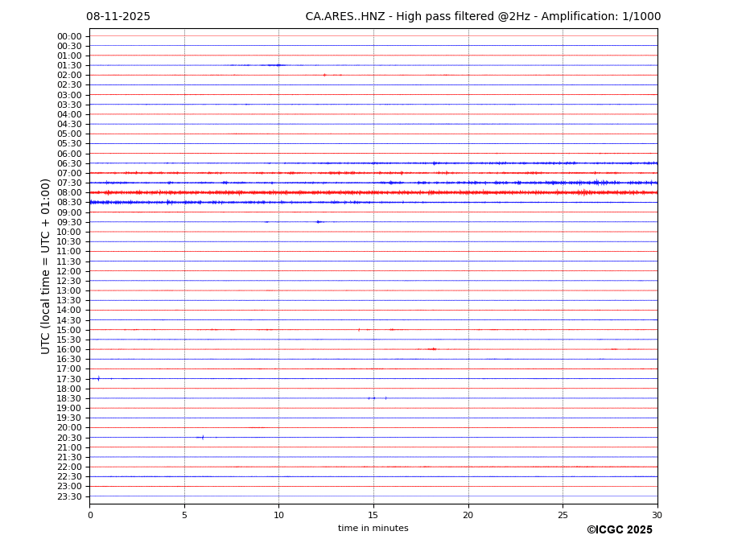The height and width of the screenshot is (560, 746).
Task: Click the red burst on the 16:00 trace near 18 minutes
Action: click(432, 349)
